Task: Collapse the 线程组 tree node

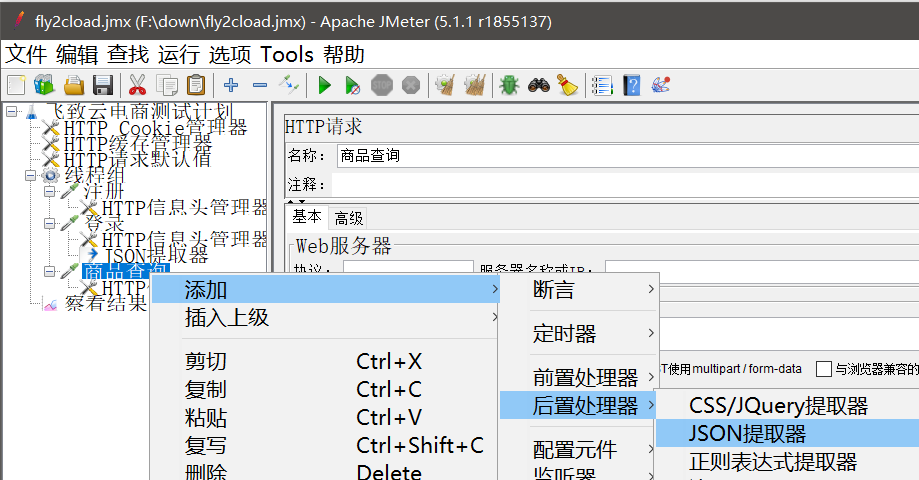Action: [x=30, y=175]
